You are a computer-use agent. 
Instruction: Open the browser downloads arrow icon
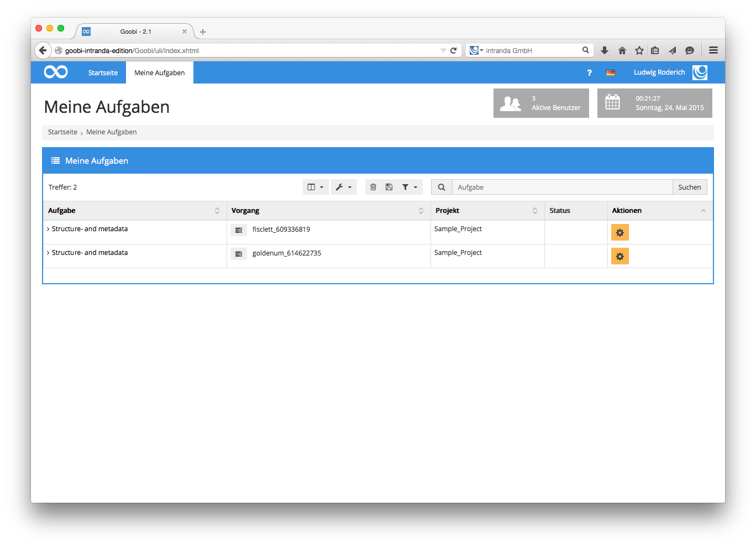[605, 50]
